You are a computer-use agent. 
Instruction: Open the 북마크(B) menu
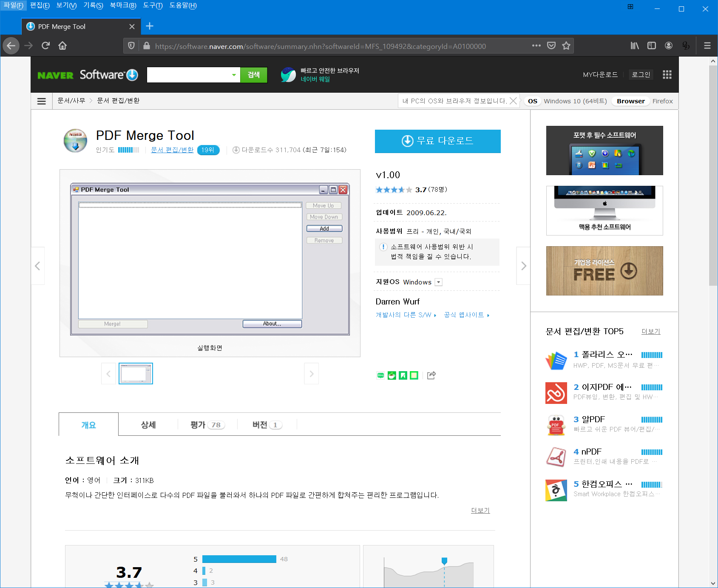[x=123, y=6]
